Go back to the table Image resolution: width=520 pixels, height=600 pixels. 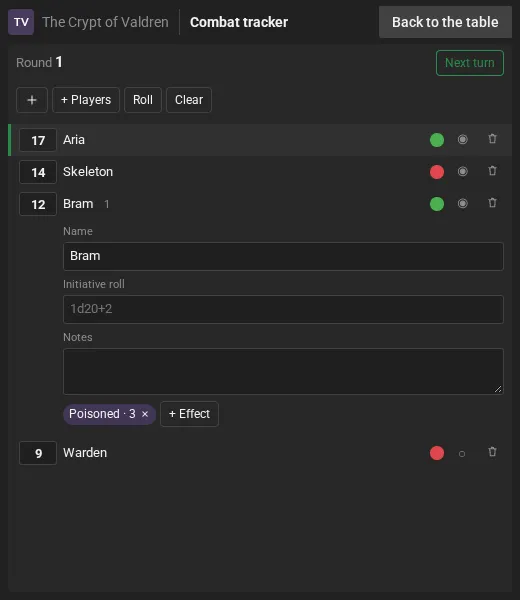pos(445,22)
